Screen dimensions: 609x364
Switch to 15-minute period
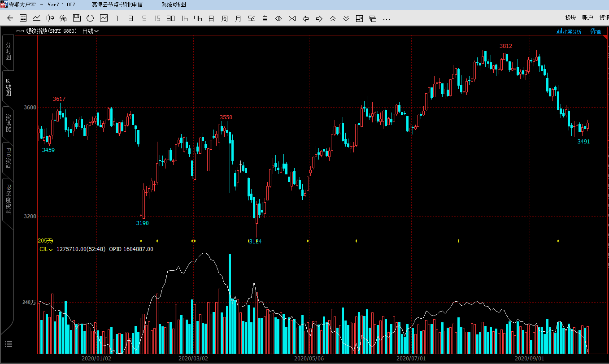pos(157,18)
